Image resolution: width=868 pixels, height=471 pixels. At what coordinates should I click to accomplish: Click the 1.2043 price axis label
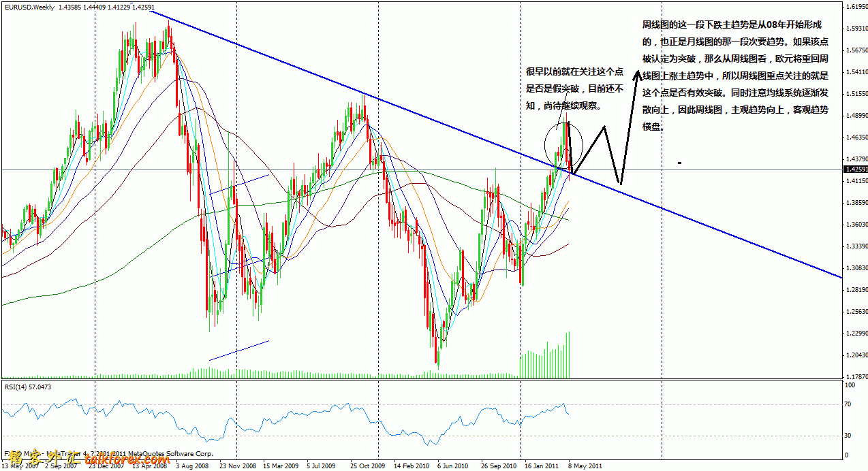pos(856,355)
